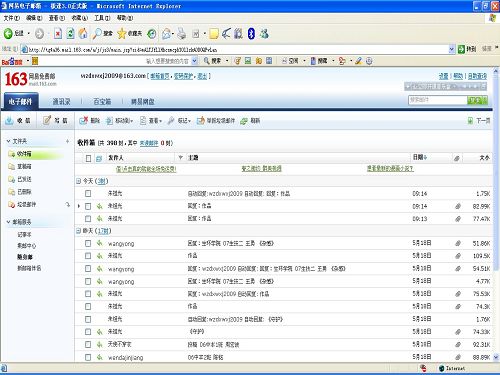The width and height of the screenshot is (500, 375).
Task: Click the browser Home icon
Action: point(83,33)
